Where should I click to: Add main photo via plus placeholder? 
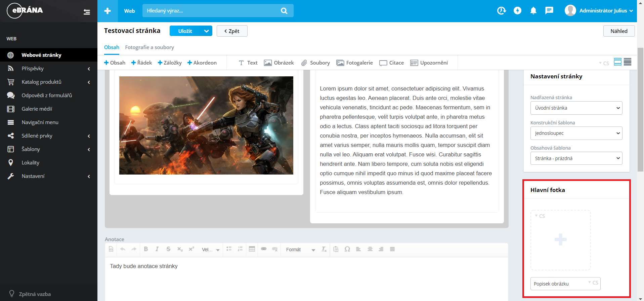coord(560,240)
